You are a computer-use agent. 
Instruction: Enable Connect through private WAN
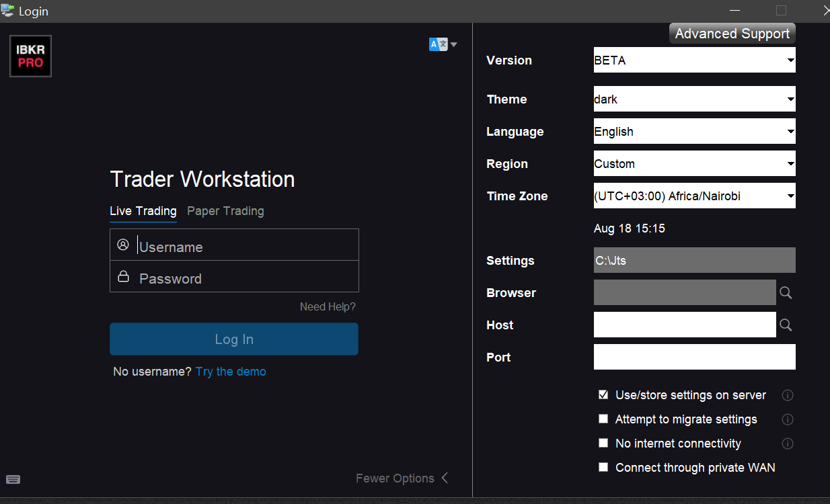(x=603, y=468)
